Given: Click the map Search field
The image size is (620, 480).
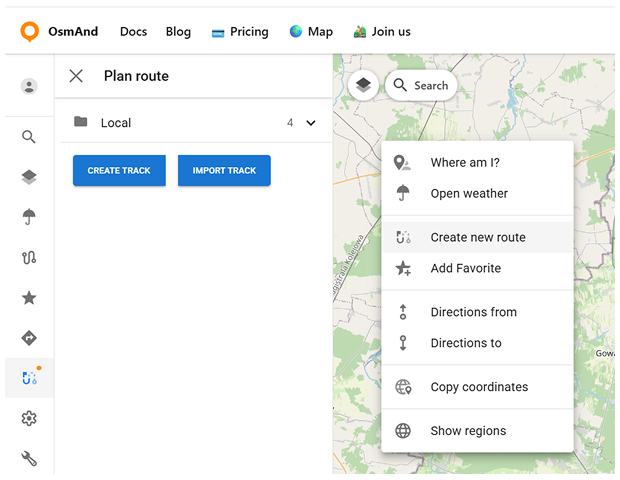Looking at the screenshot, I should pos(421,86).
